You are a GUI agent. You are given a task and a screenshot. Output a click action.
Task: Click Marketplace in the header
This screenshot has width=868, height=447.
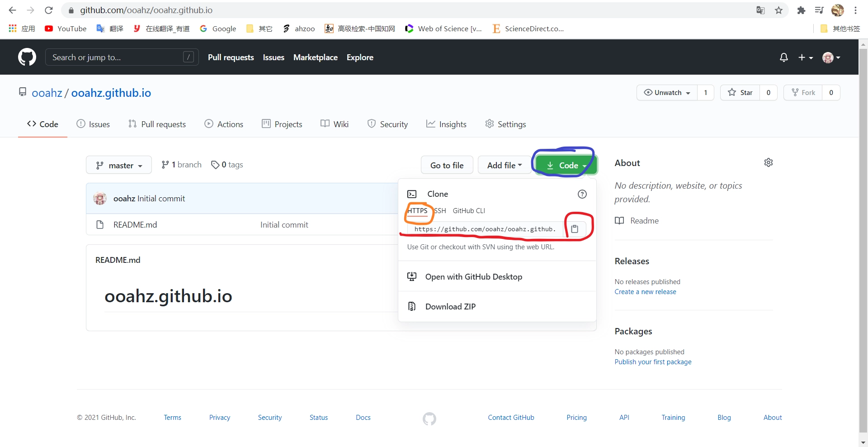(x=316, y=57)
